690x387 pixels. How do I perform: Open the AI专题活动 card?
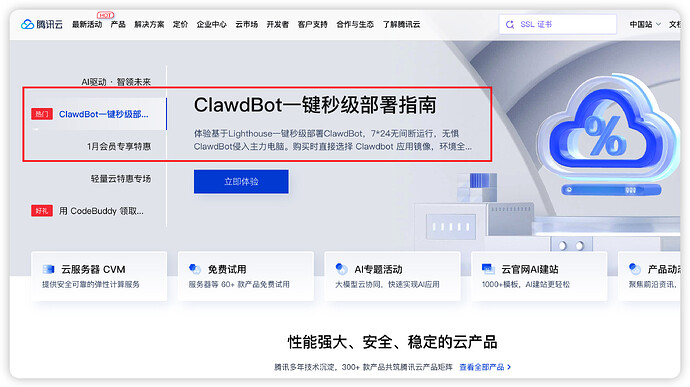[392, 276]
